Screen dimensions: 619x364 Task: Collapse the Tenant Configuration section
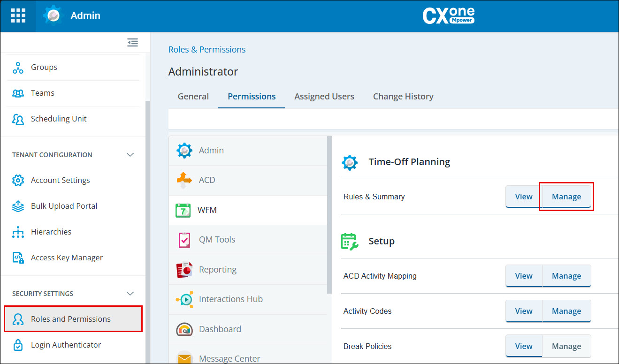pyautogui.click(x=130, y=155)
